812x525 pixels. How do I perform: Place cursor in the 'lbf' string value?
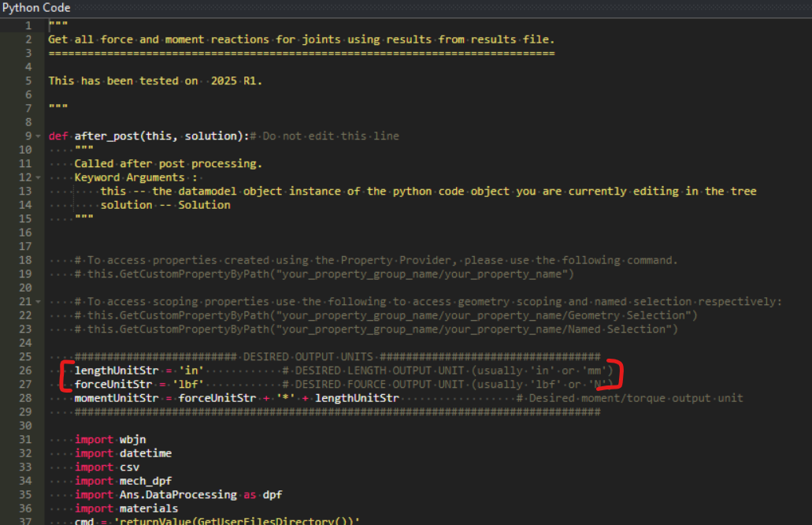(x=188, y=384)
